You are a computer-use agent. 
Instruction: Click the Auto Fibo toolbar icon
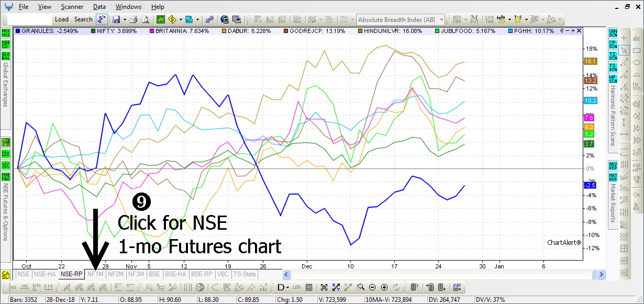pyautogui.click(x=457, y=19)
